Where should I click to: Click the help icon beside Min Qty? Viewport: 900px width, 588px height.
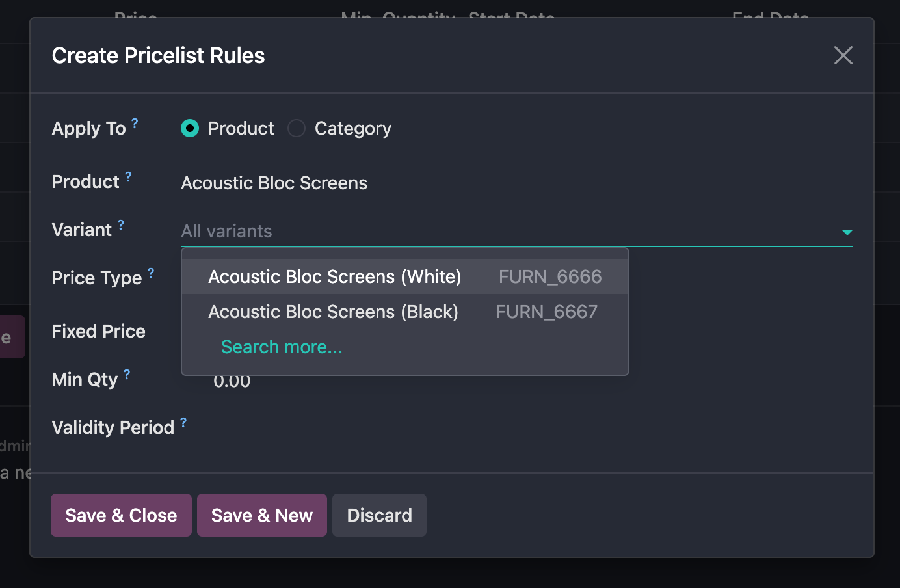pos(127,374)
